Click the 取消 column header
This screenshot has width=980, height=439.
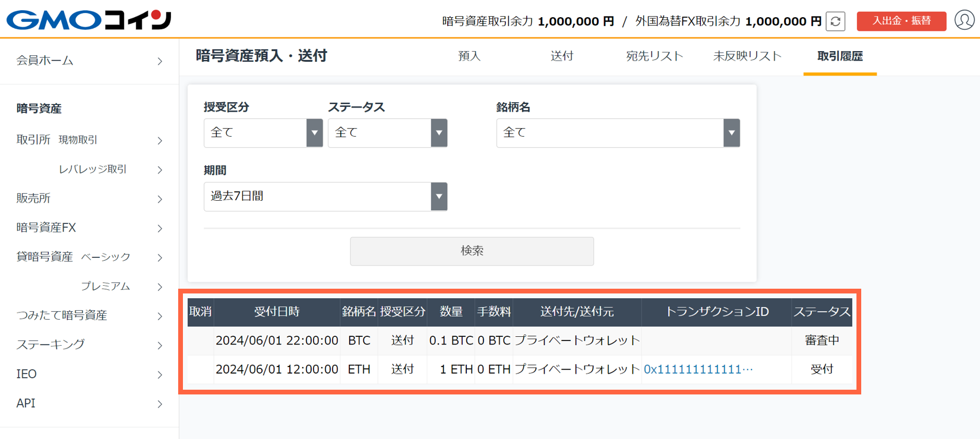pyautogui.click(x=201, y=312)
